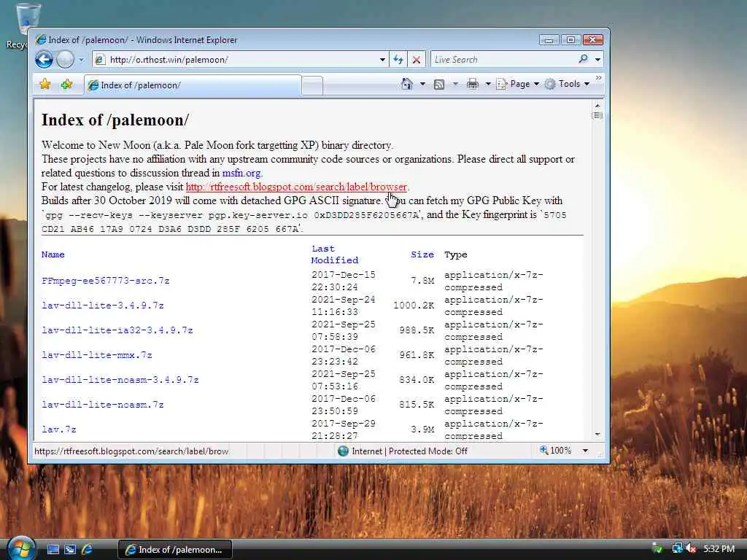This screenshot has width=747, height=560.
Task: Sort by the Name column header
Action: pos(53,254)
